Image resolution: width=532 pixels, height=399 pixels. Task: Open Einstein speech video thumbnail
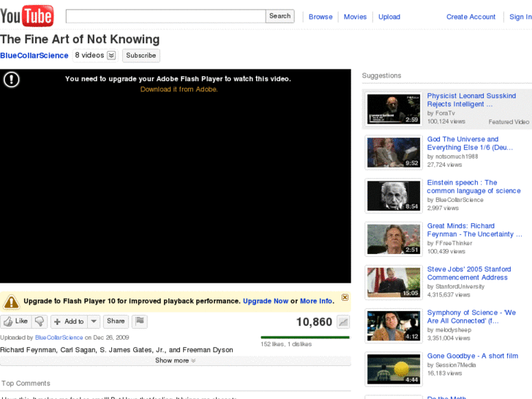click(x=394, y=195)
